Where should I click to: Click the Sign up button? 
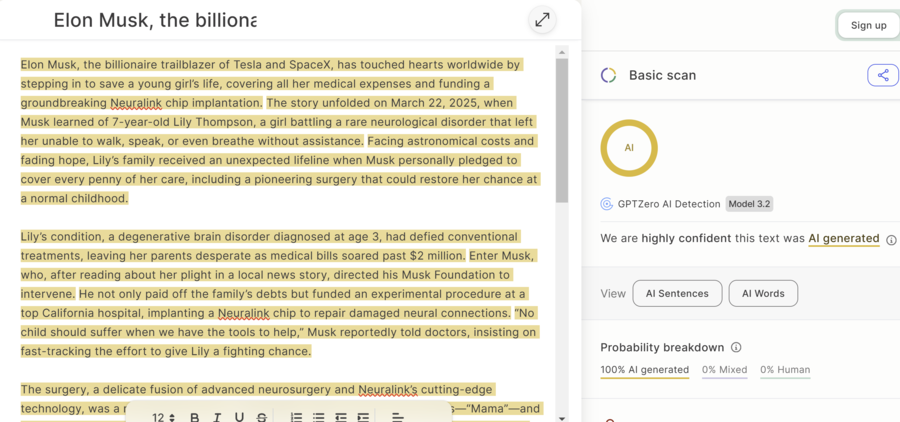point(868,25)
